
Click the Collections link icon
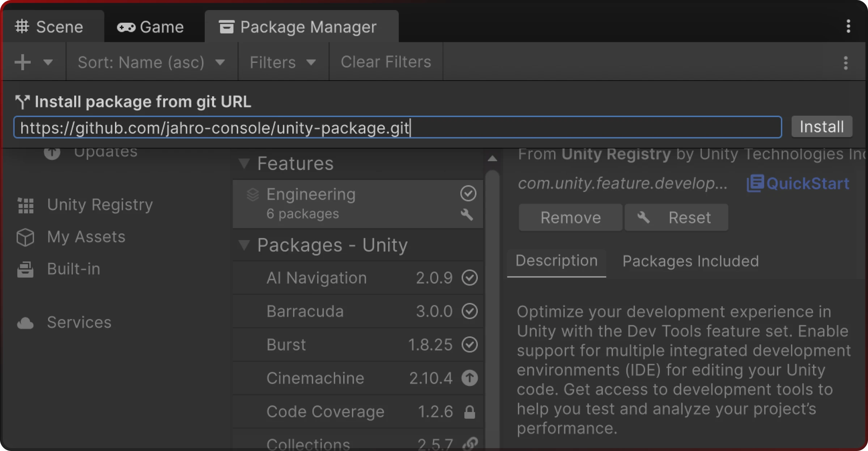pyautogui.click(x=470, y=443)
